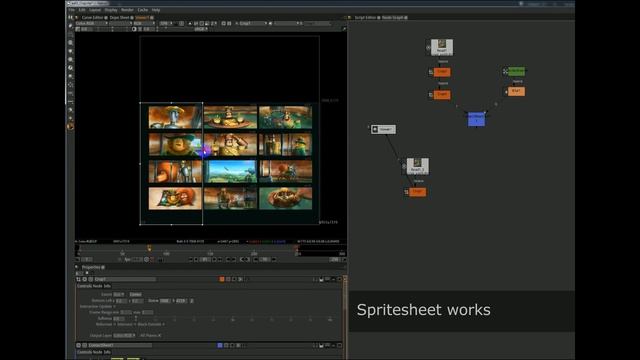The height and width of the screenshot is (360, 640).
Task: Click the Frame Range max field
Action: coord(147,312)
